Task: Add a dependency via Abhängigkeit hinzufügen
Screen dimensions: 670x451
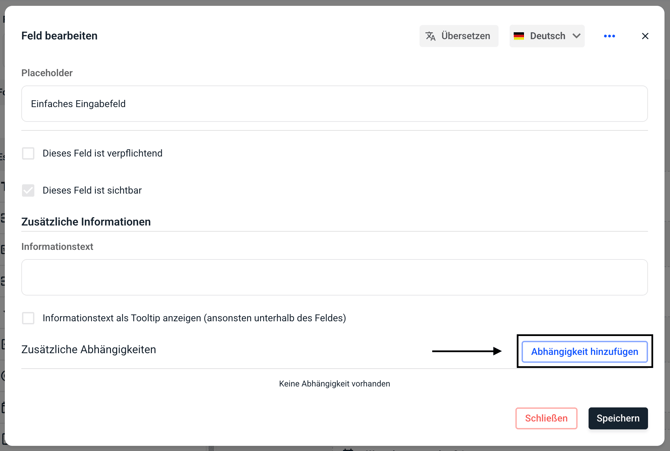Action: pyautogui.click(x=584, y=352)
